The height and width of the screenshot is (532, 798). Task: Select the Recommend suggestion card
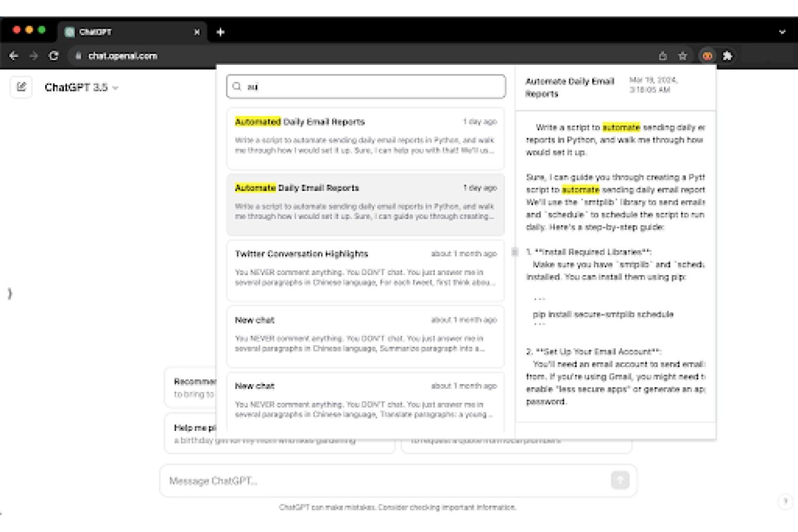coord(190,387)
